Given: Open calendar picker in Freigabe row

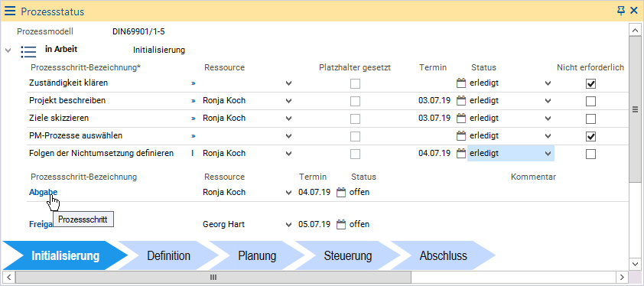Looking at the screenshot, I should pos(341,224).
